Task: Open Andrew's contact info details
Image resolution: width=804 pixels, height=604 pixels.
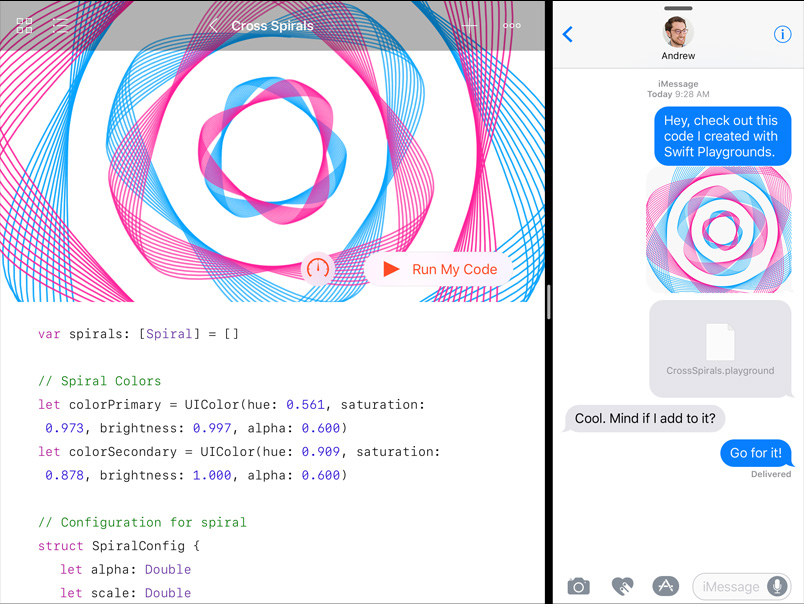Action: click(x=782, y=34)
